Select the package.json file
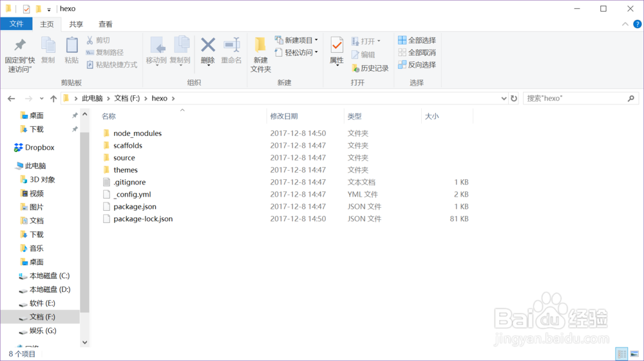This screenshot has width=644, height=361. click(135, 206)
